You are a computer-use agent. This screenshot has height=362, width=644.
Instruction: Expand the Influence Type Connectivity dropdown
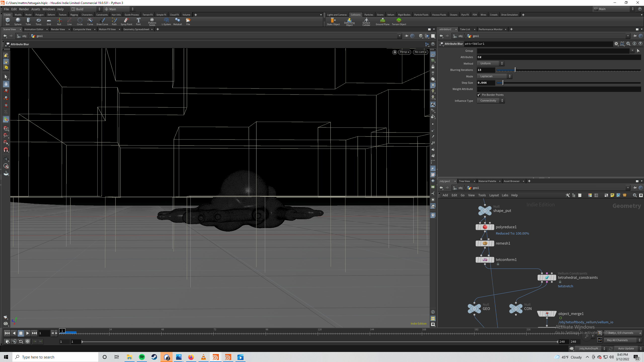[x=491, y=101]
